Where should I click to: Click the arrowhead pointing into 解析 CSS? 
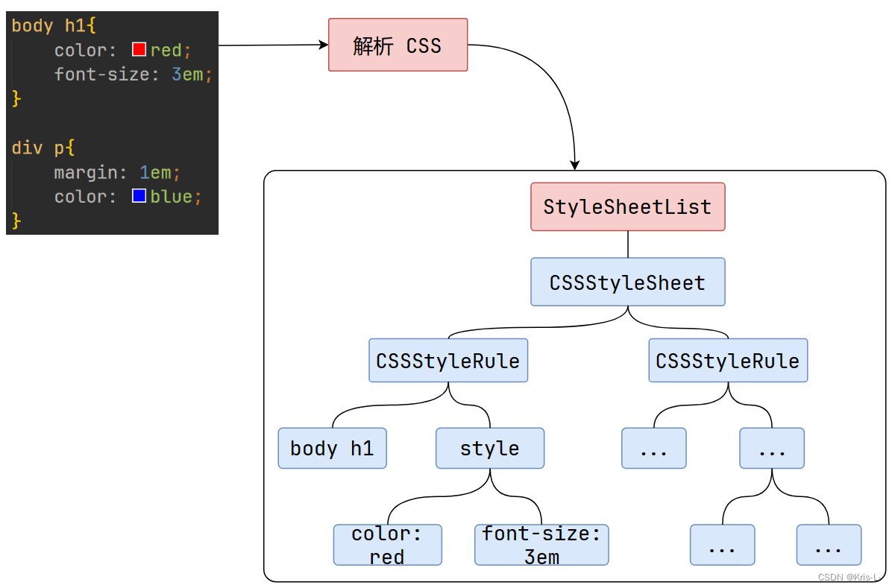pos(324,45)
